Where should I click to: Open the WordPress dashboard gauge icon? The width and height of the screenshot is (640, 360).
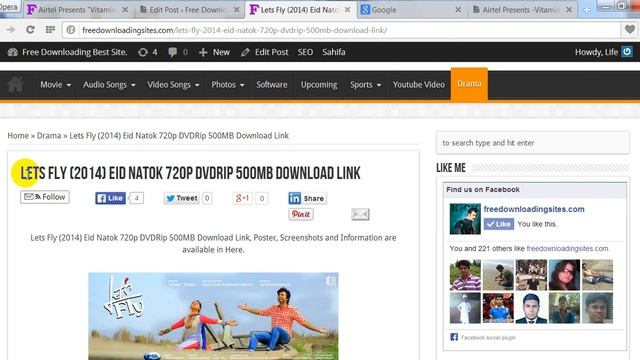[x=13, y=52]
